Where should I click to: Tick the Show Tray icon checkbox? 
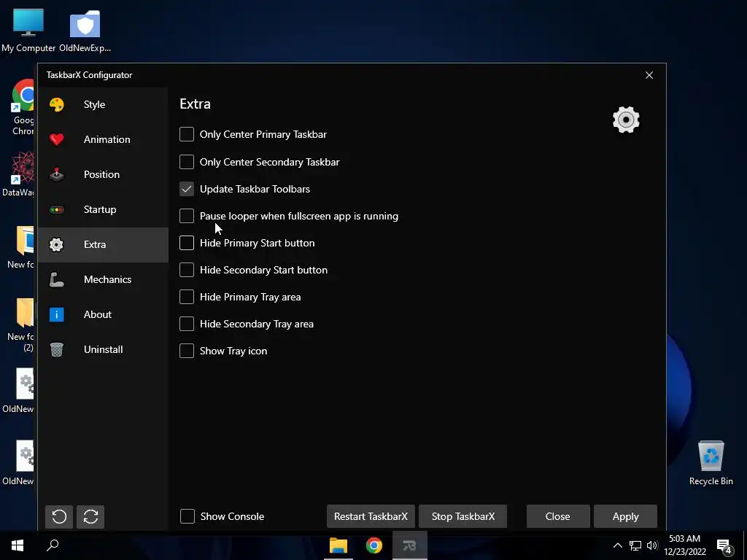(x=187, y=351)
